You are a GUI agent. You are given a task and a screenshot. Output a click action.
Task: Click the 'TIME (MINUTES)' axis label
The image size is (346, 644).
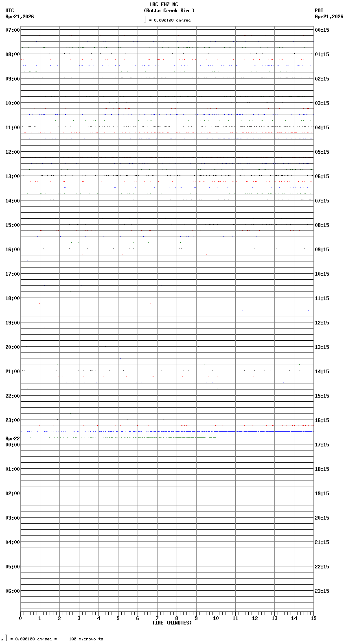172,623
